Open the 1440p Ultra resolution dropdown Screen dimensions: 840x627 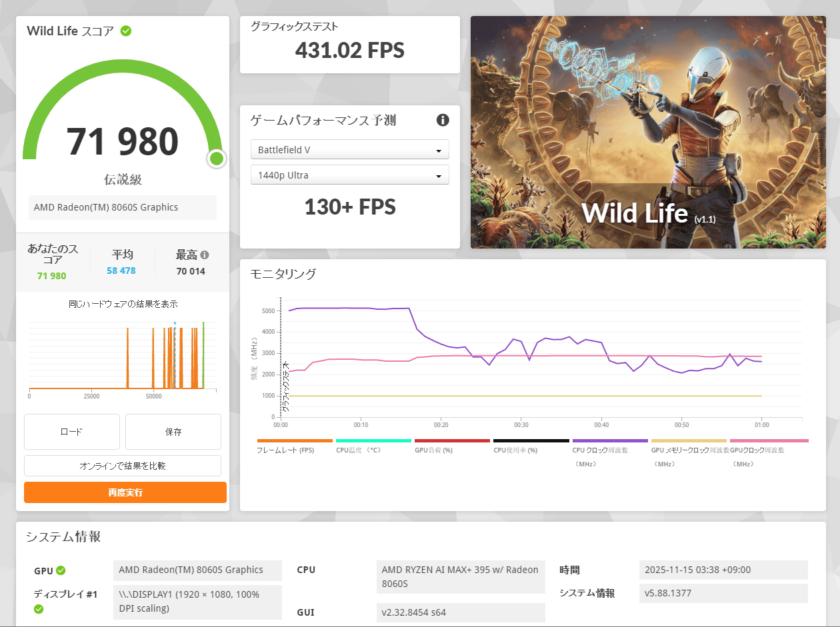350,175
